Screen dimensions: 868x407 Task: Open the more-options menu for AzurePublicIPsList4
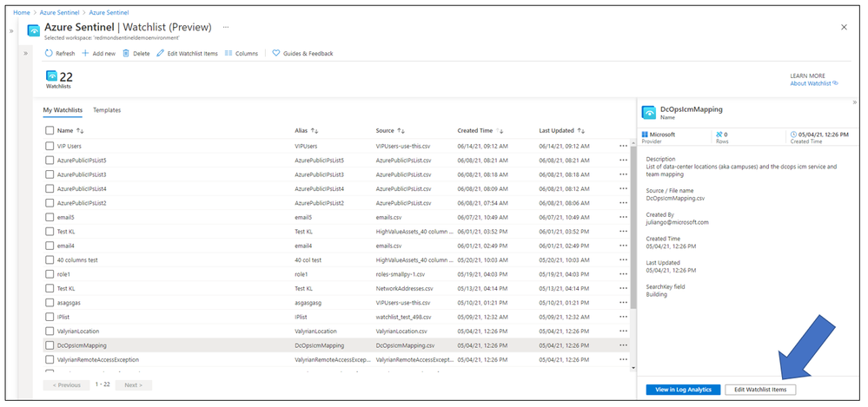(624, 189)
